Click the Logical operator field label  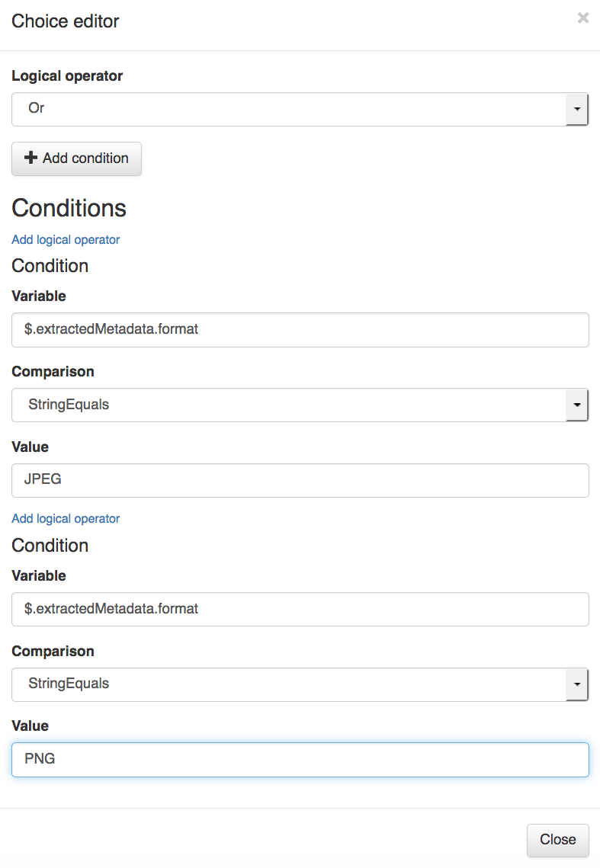[67, 76]
